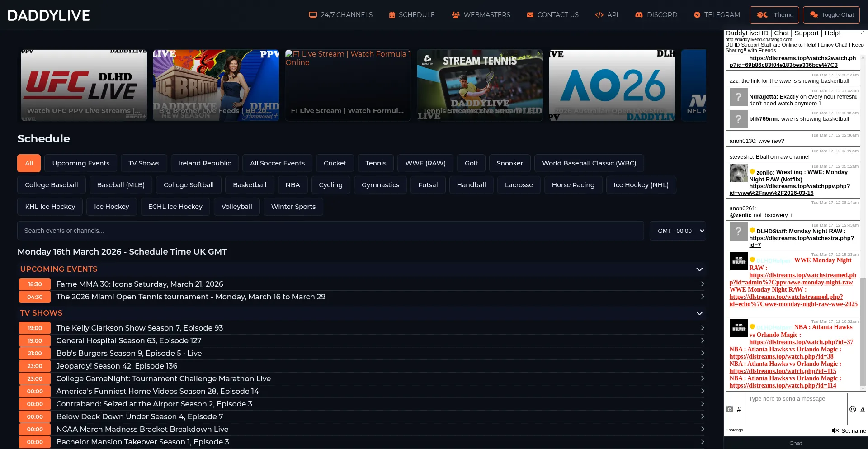
Task: Open the GMT +00:00 timezone dropdown
Action: [x=678, y=231]
